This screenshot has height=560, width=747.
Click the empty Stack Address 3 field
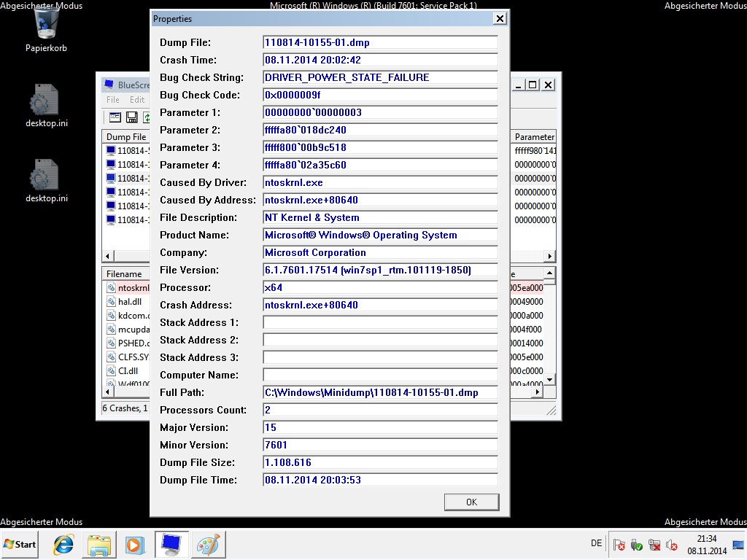click(380, 357)
